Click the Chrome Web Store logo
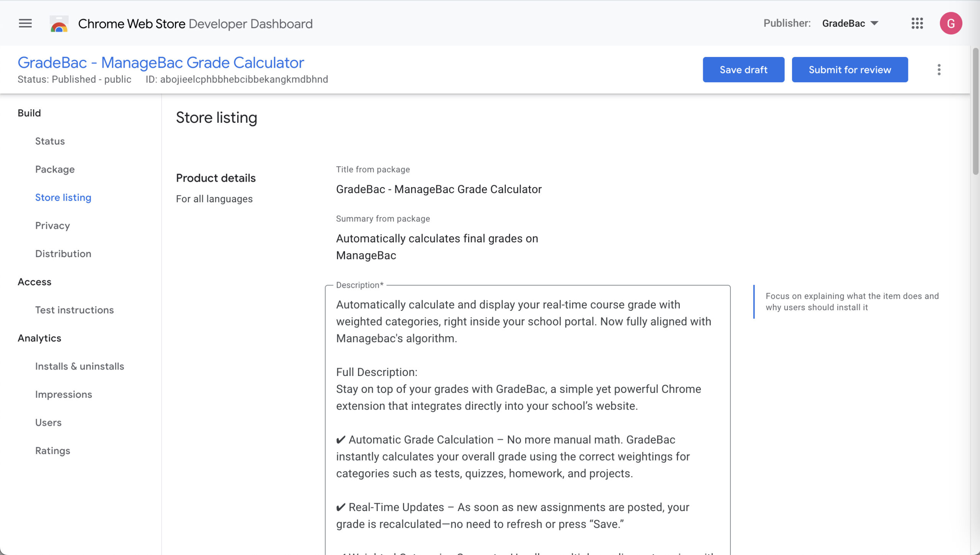980x555 pixels. (x=59, y=24)
